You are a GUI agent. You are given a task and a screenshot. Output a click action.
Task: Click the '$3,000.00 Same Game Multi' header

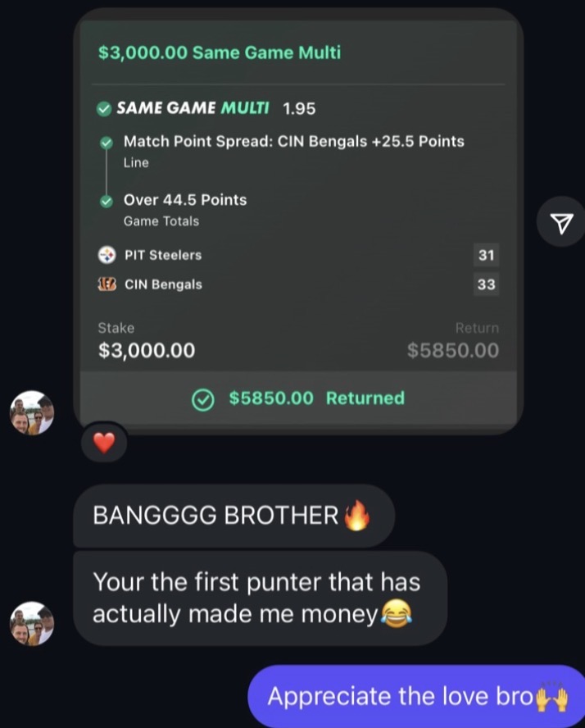[x=219, y=52]
